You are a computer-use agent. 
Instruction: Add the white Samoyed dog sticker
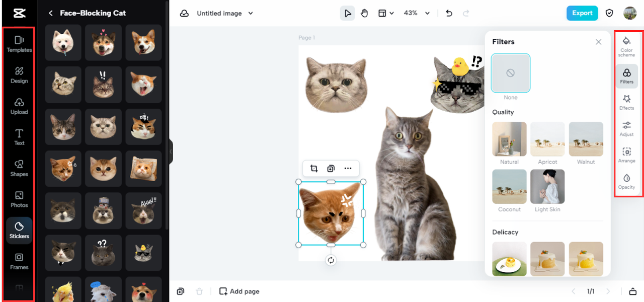(63, 43)
